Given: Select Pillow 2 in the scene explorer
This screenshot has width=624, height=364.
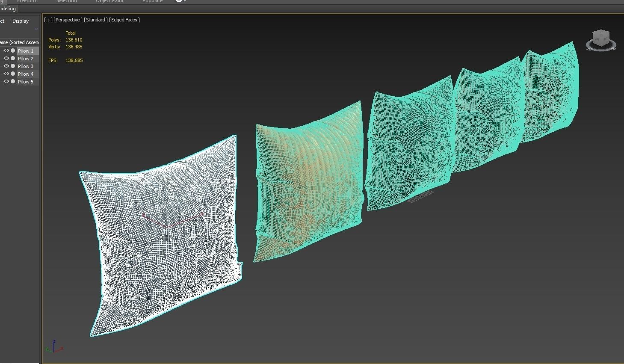Looking at the screenshot, I should (x=27, y=59).
